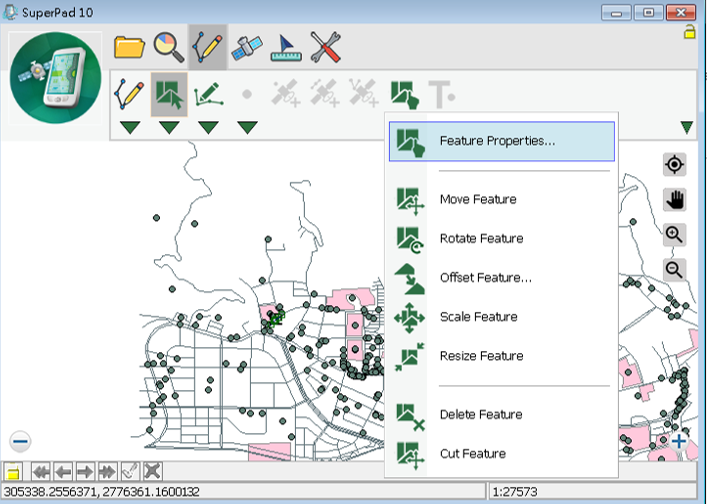
Task: Click the yellow layer icon in bottom bar
Action: click(x=13, y=472)
